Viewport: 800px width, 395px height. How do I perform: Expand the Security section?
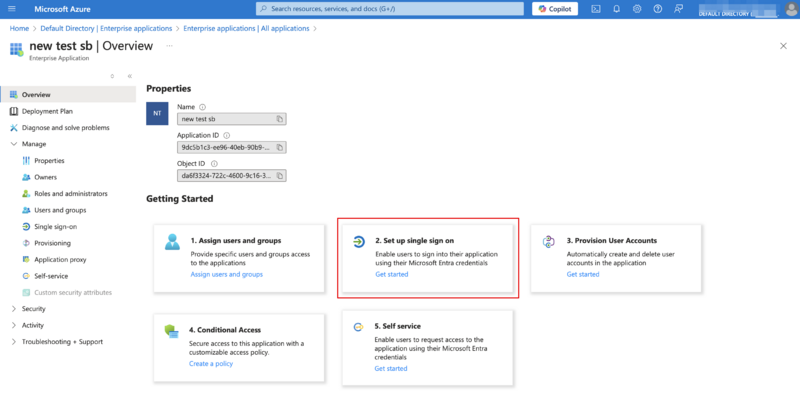point(14,309)
